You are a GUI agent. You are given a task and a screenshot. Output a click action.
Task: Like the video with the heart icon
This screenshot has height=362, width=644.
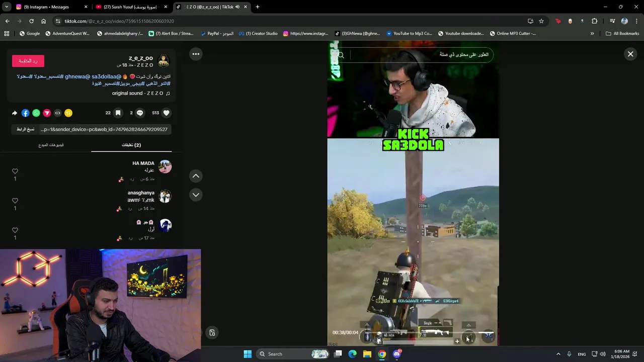point(167,113)
